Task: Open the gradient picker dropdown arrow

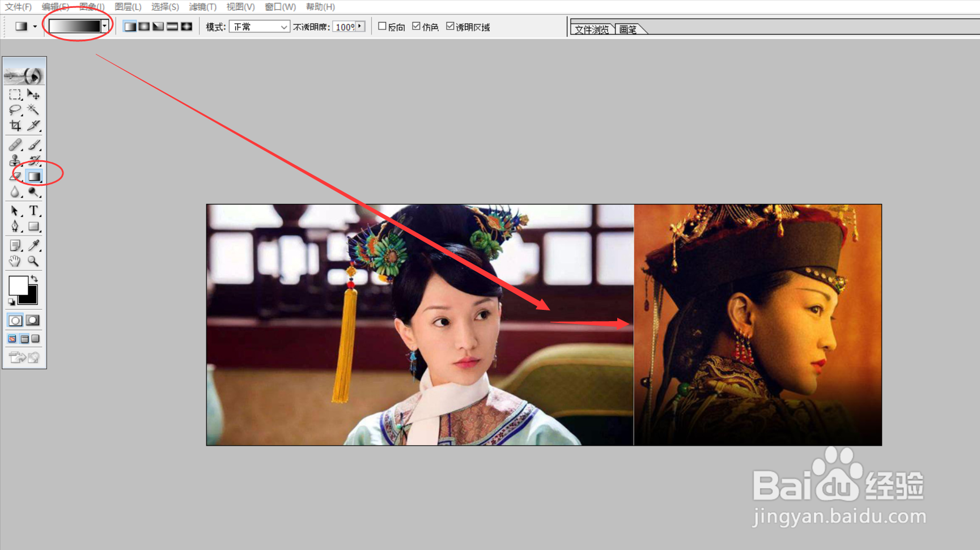Action: [x=104, y=26]
